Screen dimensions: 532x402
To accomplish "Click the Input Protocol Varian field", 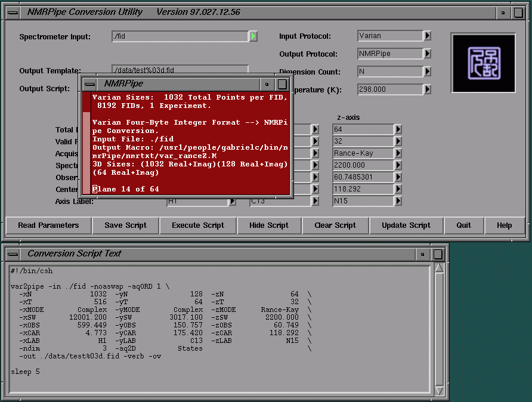I will click(x=390, y=36).
